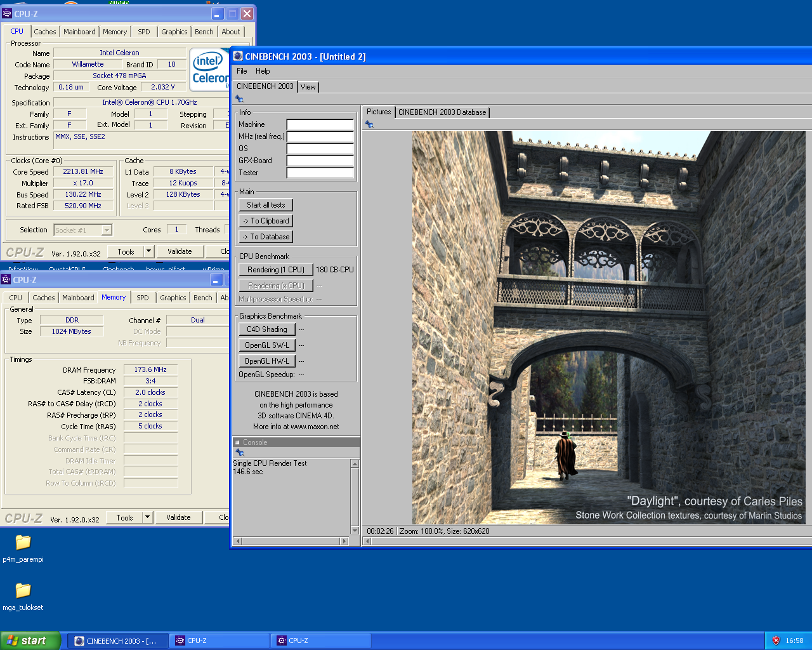Image resolution: width=812 pixels, height=650 pixels.
Task: Run the C4D Shading benchmark
Action: (x=266, y=329)
